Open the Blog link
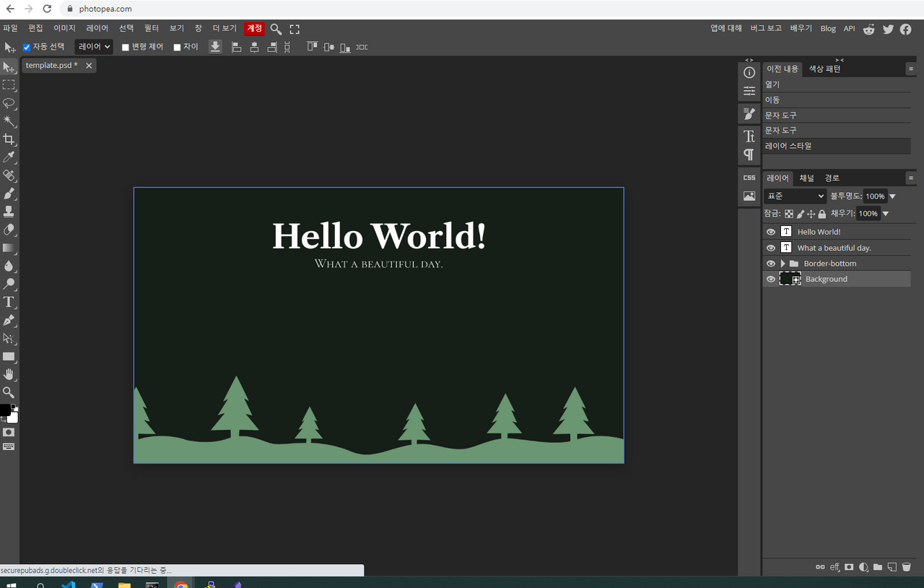The height and width of the screenshot is (588, 924). [828, 29]
